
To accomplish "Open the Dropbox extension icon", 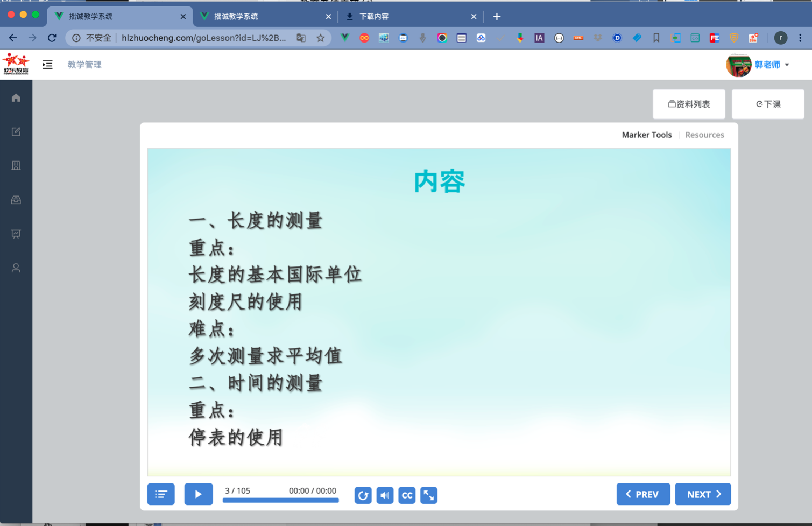I will tap(598, 38).
